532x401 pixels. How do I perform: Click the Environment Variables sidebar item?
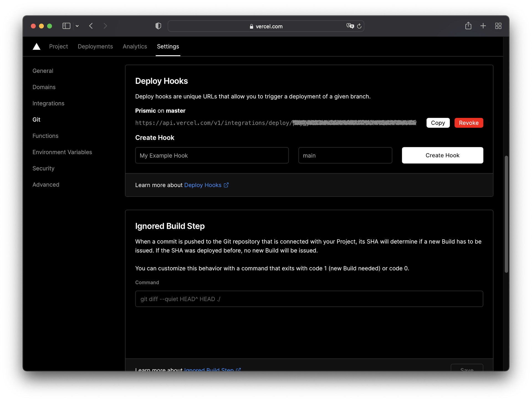[x=62, y=152]
